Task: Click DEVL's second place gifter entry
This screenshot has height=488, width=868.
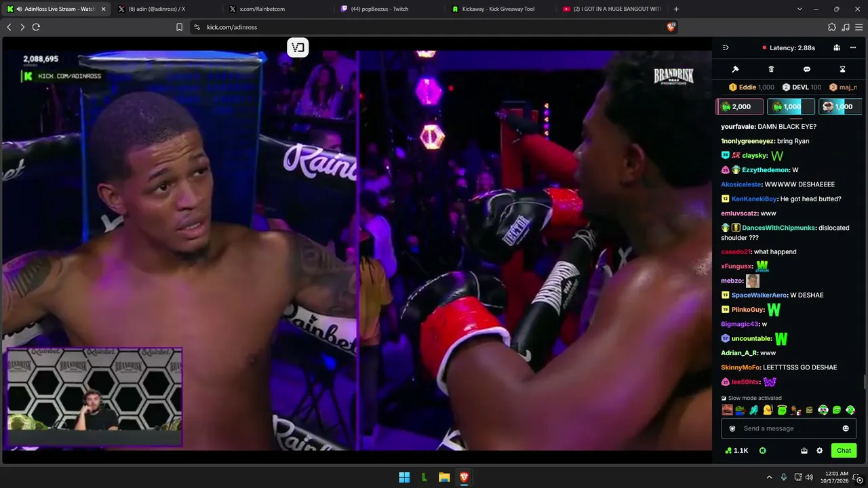Action: point(802,87)
